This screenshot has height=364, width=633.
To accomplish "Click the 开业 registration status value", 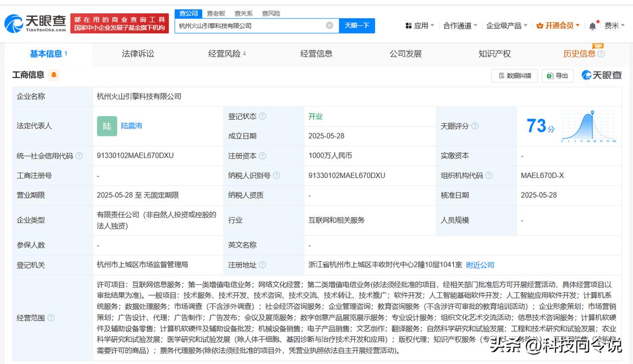I will pyautogui.click(x=316, y=116).
